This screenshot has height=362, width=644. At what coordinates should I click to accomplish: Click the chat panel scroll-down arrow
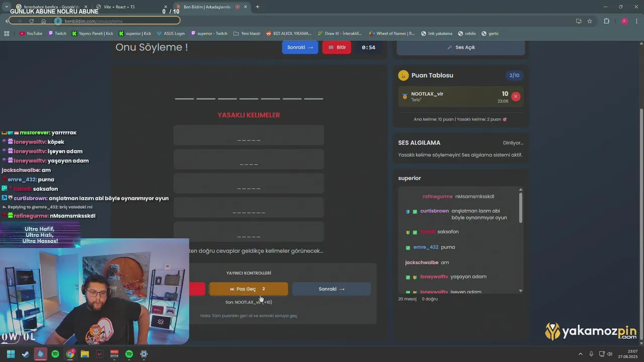pyautogui.click(x=520, y=291)
